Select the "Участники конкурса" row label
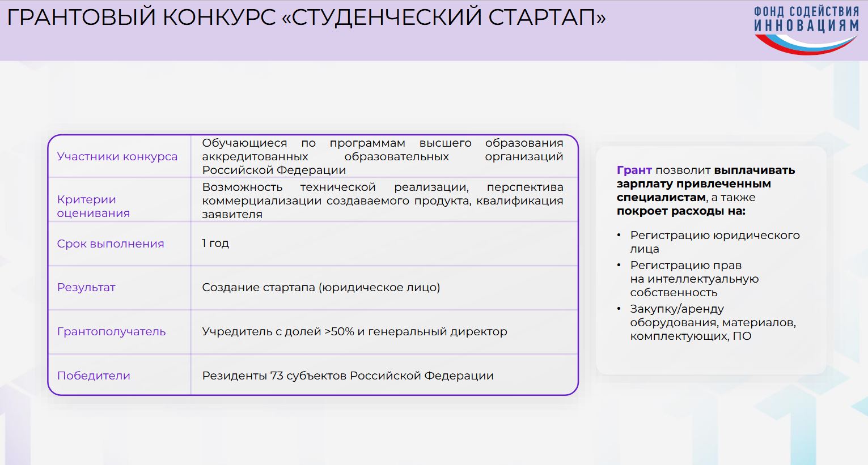Image resolution: width=868 pixels, height=465 pixels. pos(117,157)
